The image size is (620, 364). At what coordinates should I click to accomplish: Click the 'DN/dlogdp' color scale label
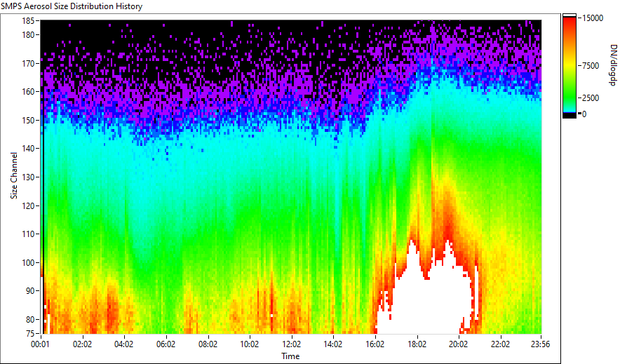612,65
